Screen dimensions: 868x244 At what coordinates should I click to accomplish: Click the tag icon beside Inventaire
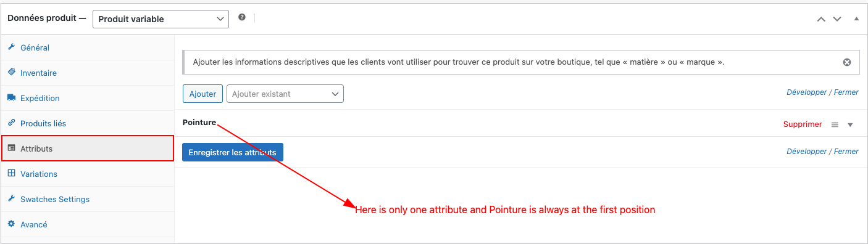11,72
